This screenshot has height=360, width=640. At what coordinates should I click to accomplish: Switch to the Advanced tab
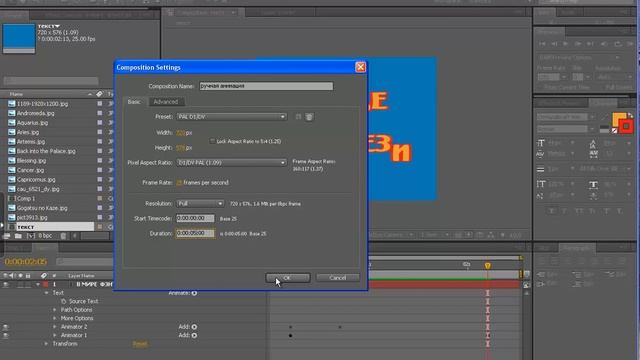click(x=166, y=102)
